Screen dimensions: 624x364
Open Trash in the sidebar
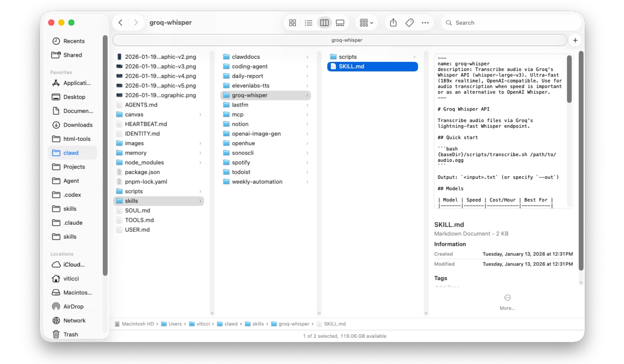coord(73,334)
